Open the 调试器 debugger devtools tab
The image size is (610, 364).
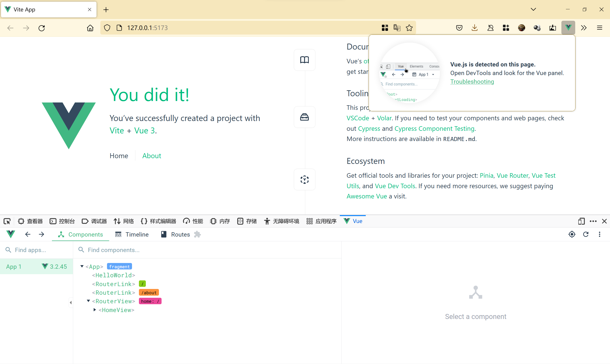pos(94,221)
